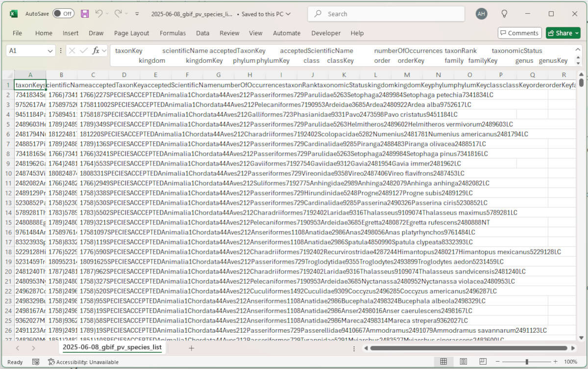This screenshot has width=588, height=369.
Task: Select column F header
Action: pos(187,75)
